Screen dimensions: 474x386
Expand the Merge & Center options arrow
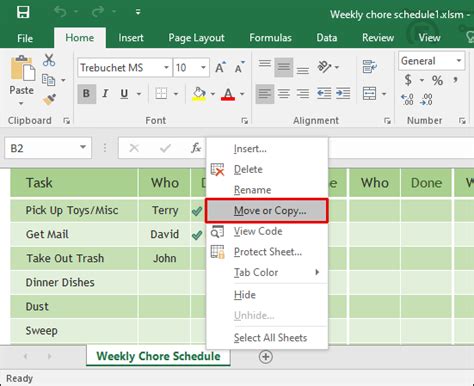(384, 94)
